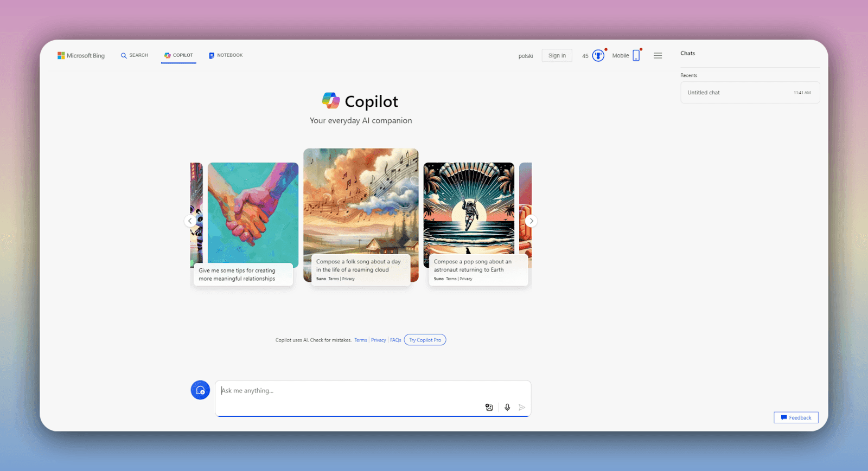This screenshot has height=471, width=868.
Task: Open the hamburger settings menu
Action: [x=658, y=56]
